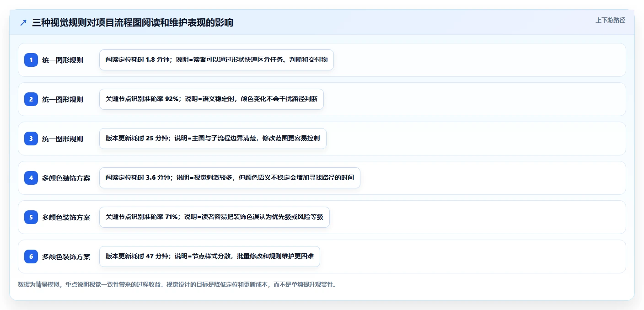This screenshot has height=310, width=644.
Task: Click the footnote starting 数据为情景模拟
Action: [x=177, y=284]
